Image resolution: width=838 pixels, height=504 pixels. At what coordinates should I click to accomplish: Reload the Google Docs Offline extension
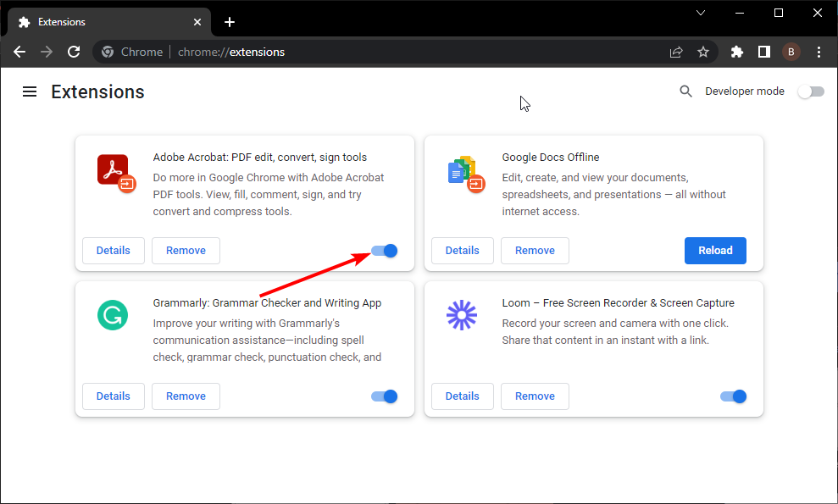point(716,251)
